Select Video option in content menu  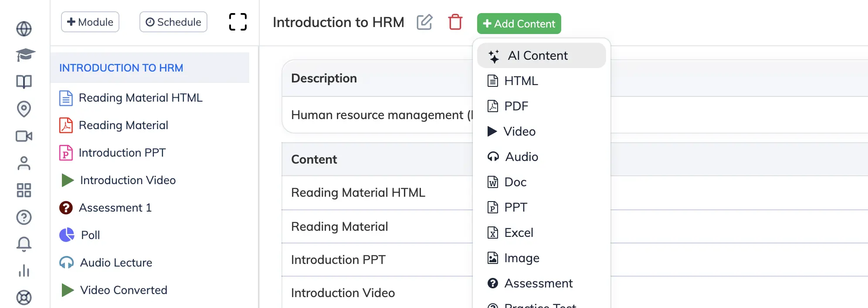point(519,131)
